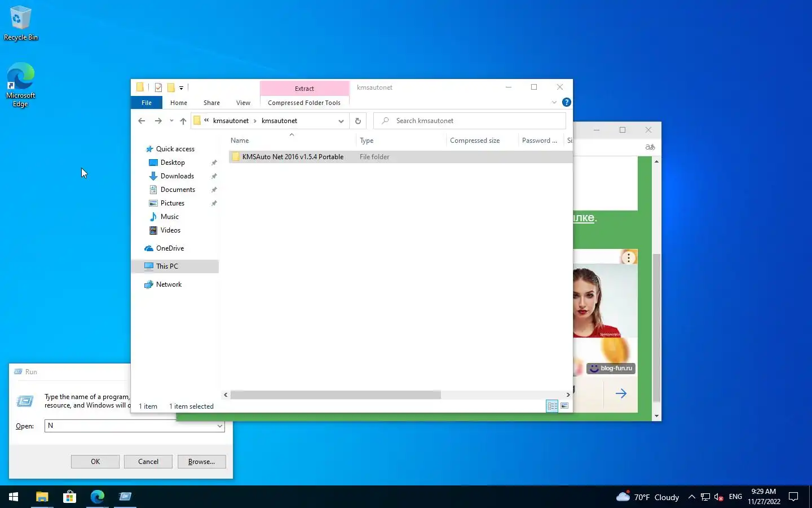Switch to the Home ribbon tab
The width and height of the screenshot is (812, 508).
click(x=179, y=103)
